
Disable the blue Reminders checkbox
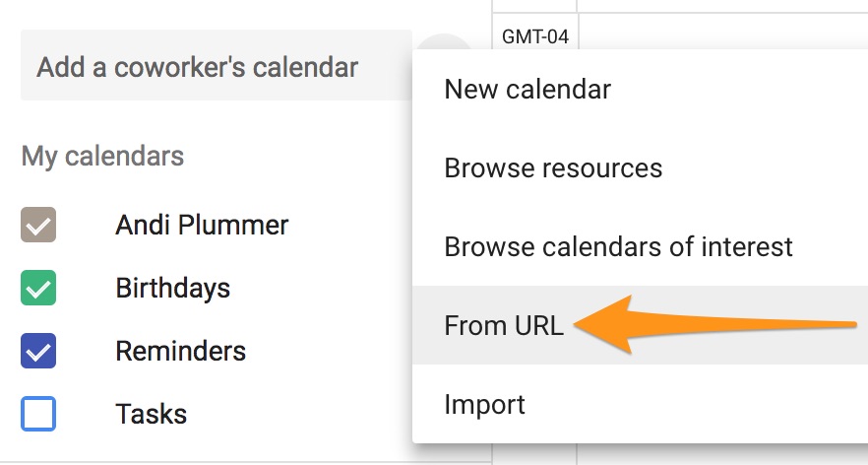(38, 352)
